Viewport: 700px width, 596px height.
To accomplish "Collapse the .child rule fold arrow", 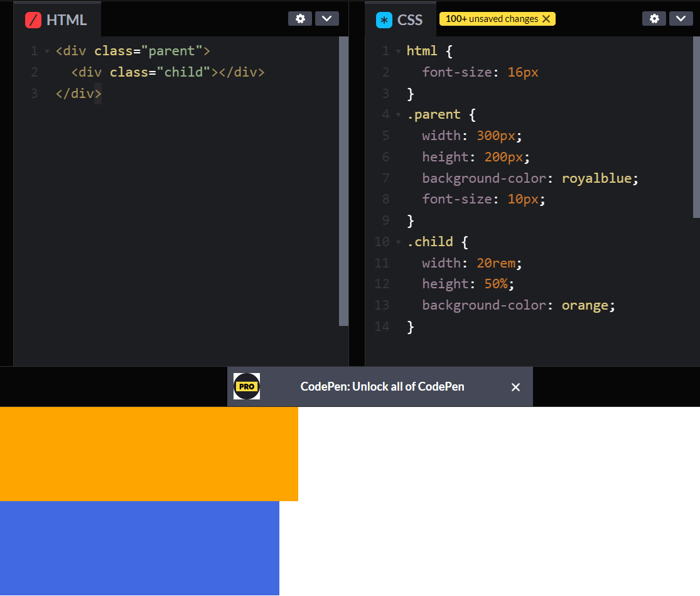I will 398,242.
